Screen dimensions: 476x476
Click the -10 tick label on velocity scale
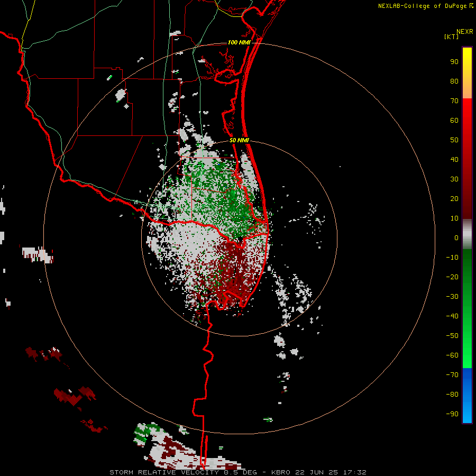click(x=452, y=258)
